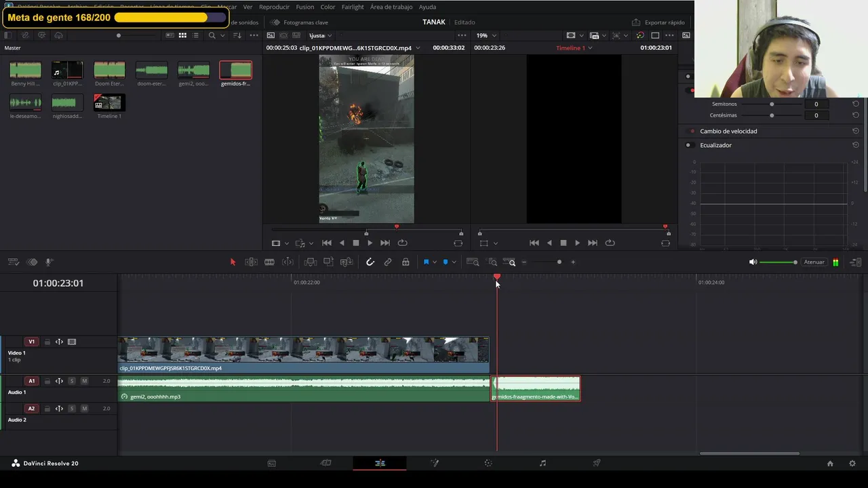
Task: Open the Fusion menu
Action: [x=305, y=7]
